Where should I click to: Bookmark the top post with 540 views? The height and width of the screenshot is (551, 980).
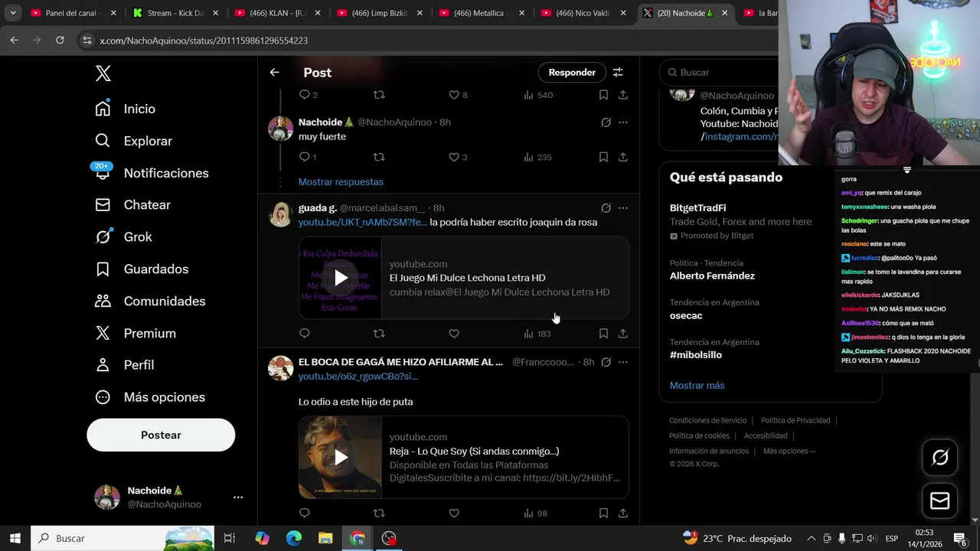603,95
